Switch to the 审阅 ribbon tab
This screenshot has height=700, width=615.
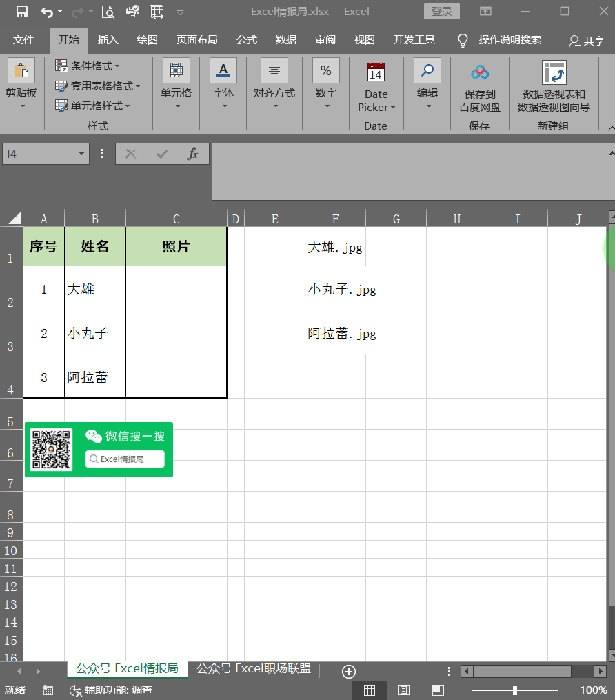click(325, 40)
